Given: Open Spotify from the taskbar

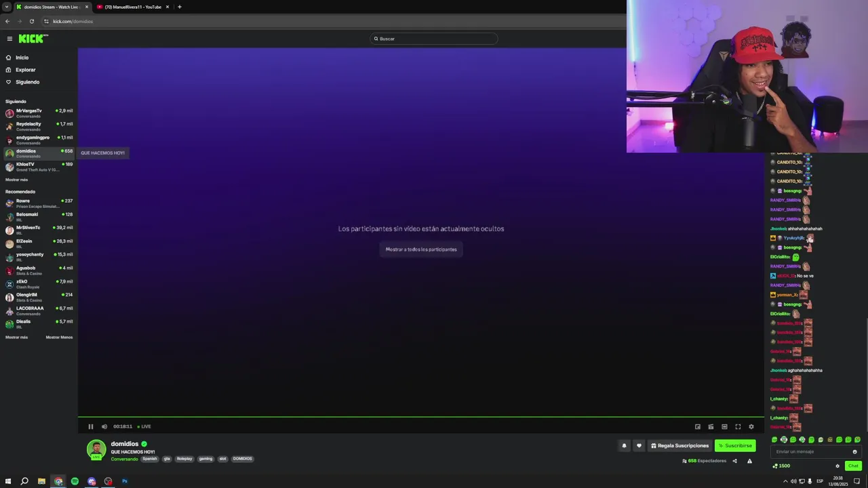Looking at the screenshot, I should pos(75,481).
